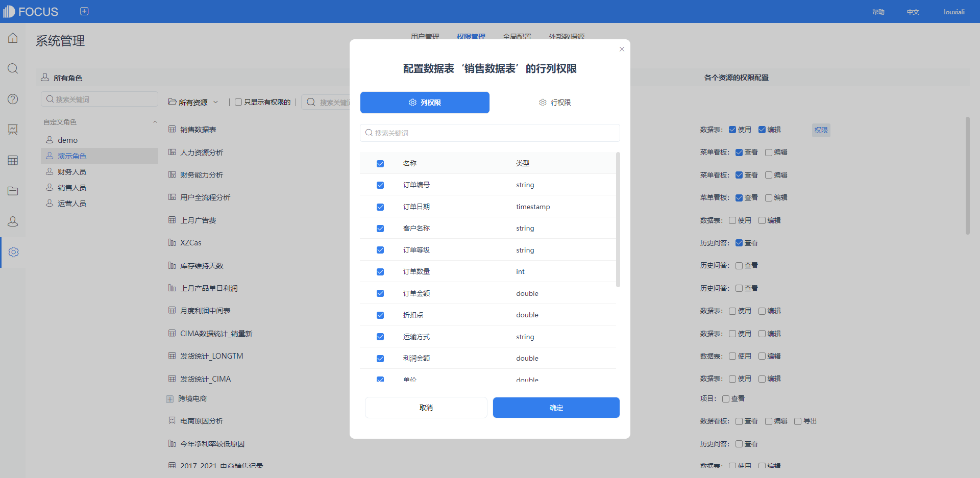Click the users icon in the left sidebar
Viewport: 980px width, 478px height.
tap(13, 221)
